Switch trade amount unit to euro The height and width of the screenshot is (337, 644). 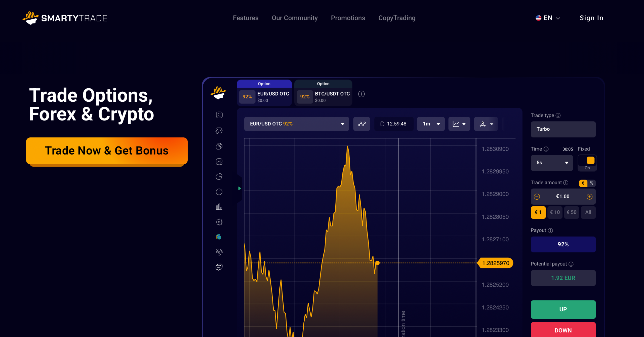pyautogui.click(x=583, y=183)
